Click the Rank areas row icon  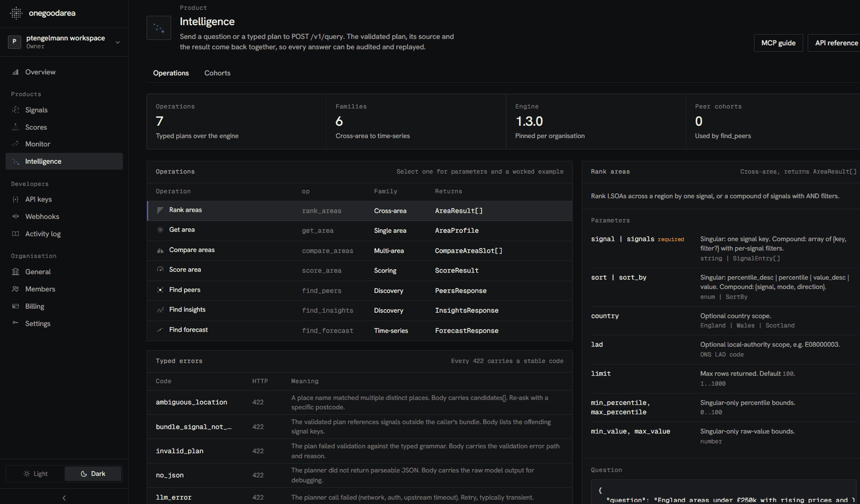point(160,210)
